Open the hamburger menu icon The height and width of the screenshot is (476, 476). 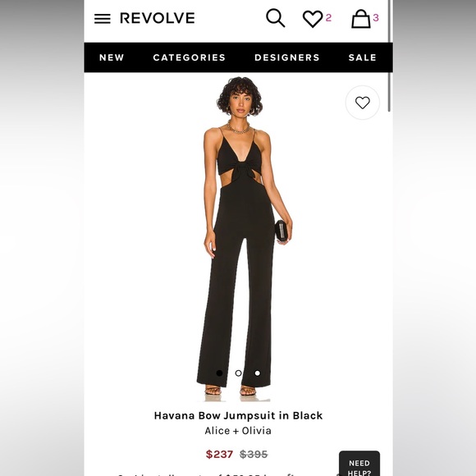coord(103,19)
